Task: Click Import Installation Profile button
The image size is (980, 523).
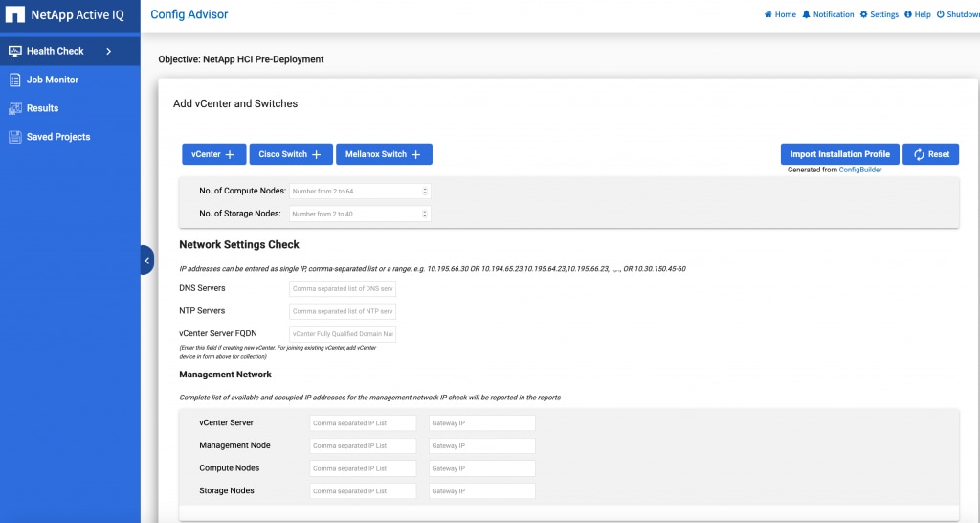Action: tap(839, 154)
